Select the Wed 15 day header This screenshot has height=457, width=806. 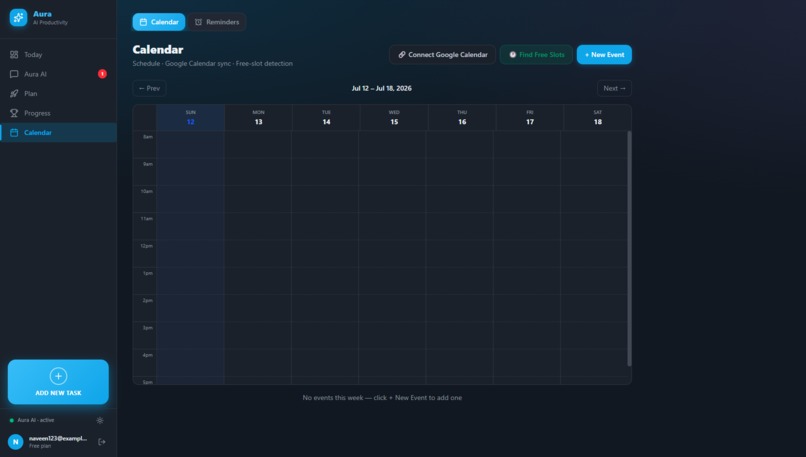[394, 118]
